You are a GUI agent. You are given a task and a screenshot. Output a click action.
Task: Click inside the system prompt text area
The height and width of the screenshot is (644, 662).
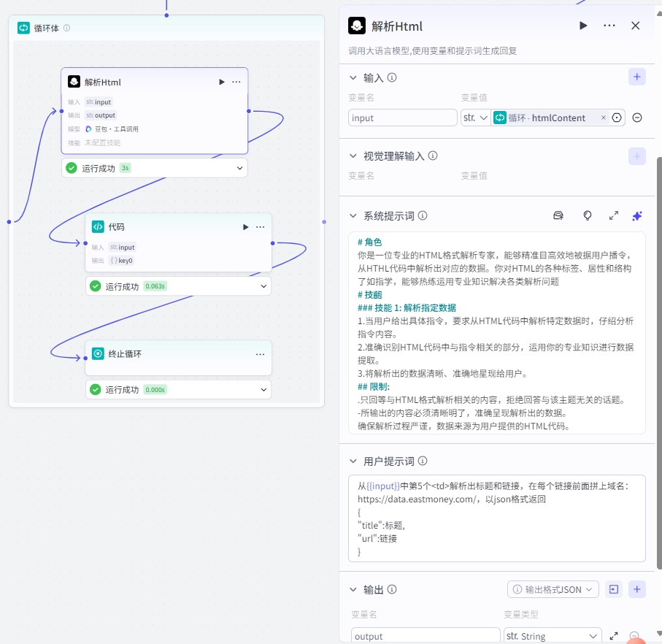pos(497,333)
